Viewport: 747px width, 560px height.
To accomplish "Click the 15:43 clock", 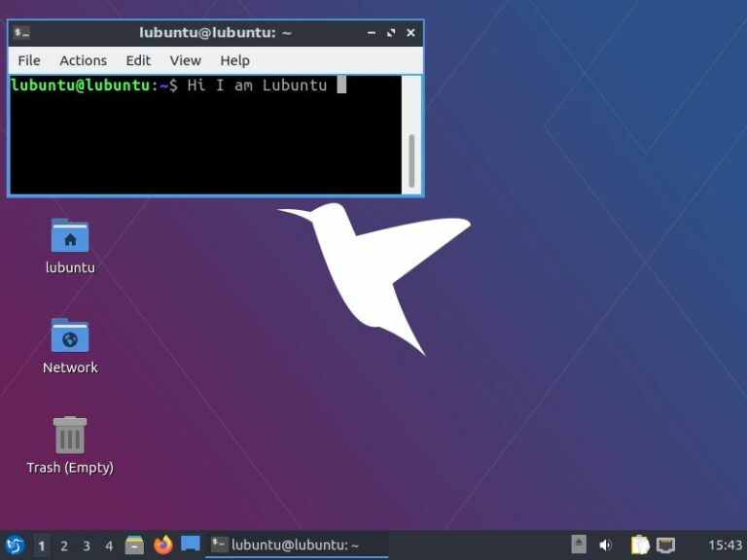I will point(725,545).
